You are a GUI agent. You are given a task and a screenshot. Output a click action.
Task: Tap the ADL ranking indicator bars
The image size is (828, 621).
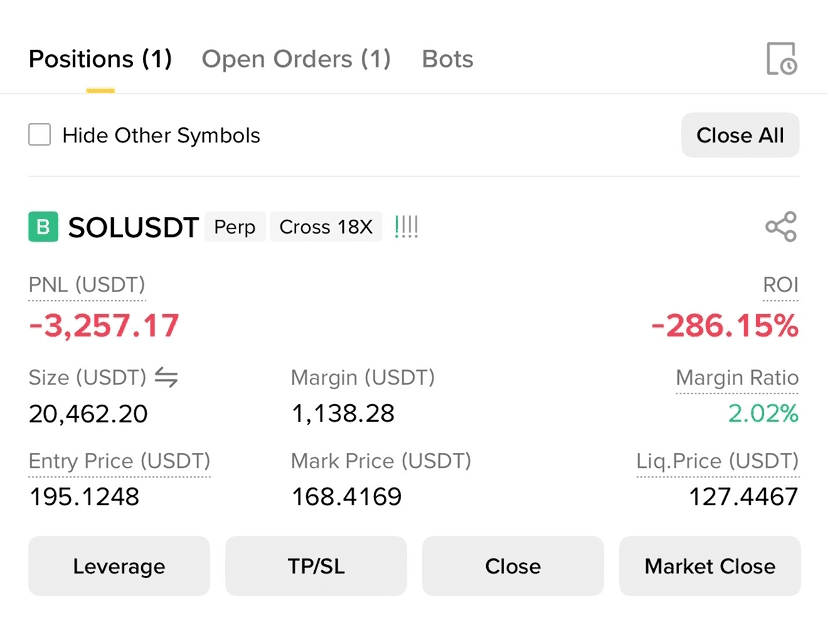(x=406, y=227)
